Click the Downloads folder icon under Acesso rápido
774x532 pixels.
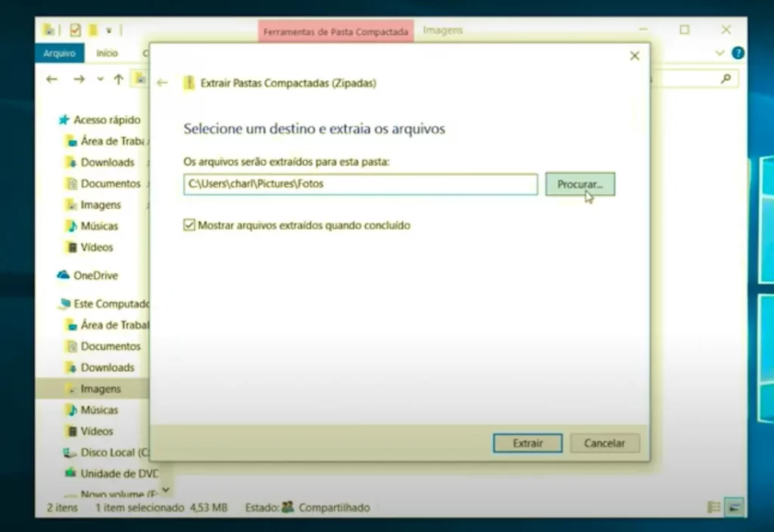[72, 162]
